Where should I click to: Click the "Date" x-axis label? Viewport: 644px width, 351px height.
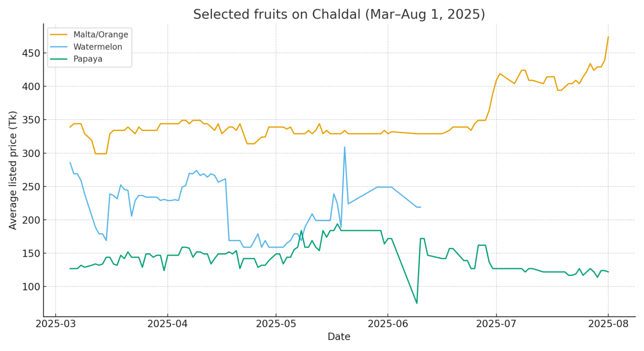[339, 337]
